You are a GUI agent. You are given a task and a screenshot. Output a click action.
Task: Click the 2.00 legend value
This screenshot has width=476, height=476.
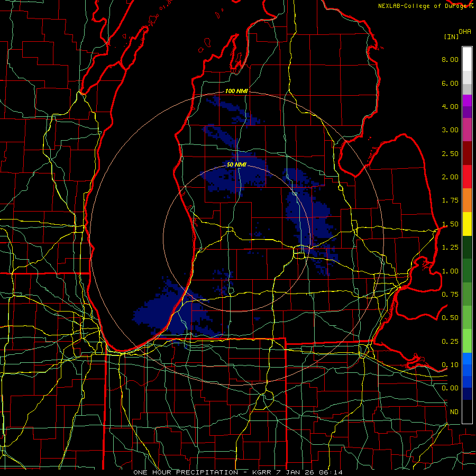pyautogui.click(x=450, y=177)
